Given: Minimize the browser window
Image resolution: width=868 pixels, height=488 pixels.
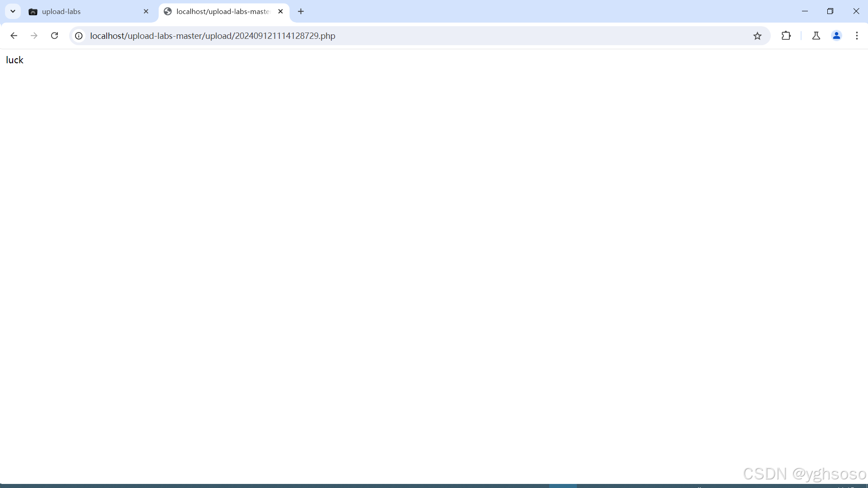Looking at the screenshot, I should [x=805, y=11].
